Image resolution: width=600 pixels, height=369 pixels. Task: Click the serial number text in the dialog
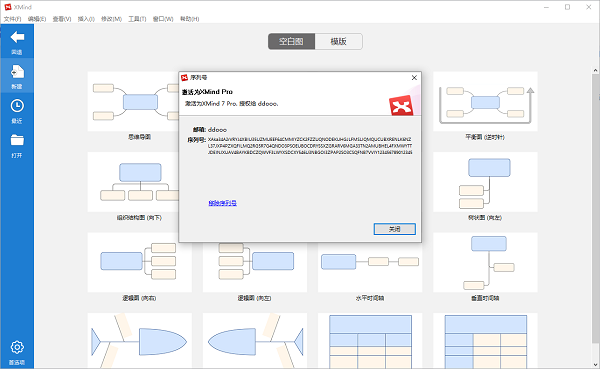pos(310,145)
